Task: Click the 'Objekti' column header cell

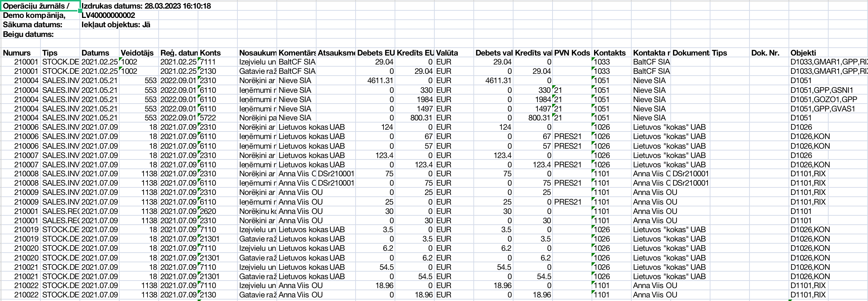Action: pyautogui.click(x=828, y=53)
